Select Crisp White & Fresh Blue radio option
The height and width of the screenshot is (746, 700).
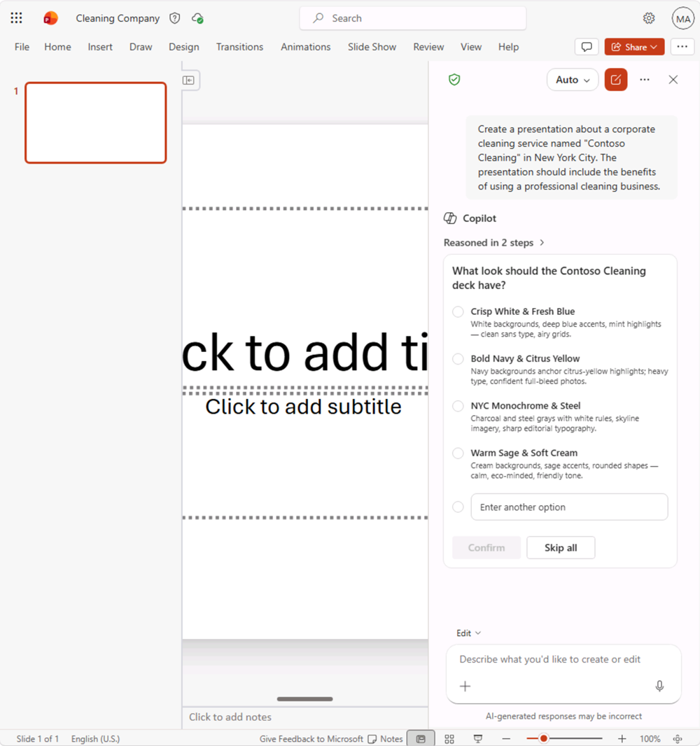pos(458,311)
